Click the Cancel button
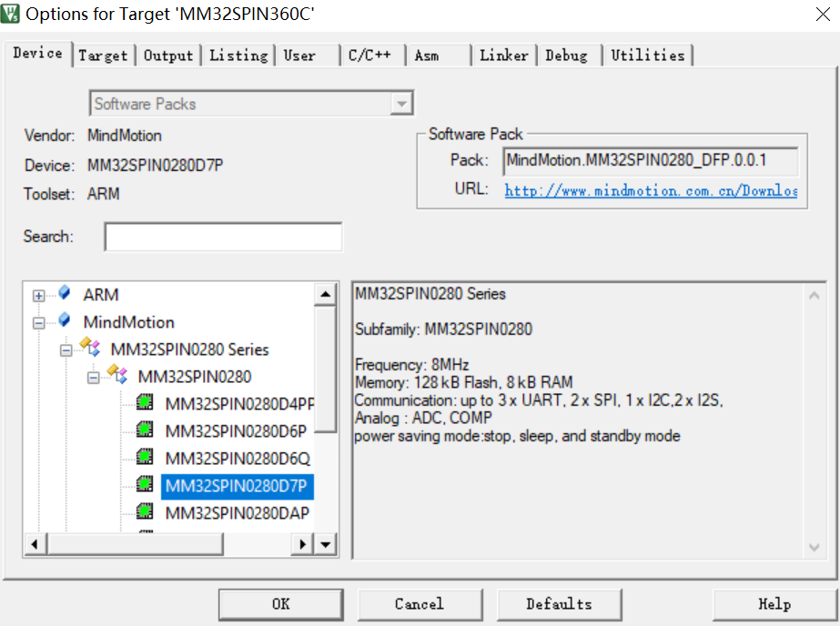The height and width of the screenshot is (626, 840). pyautogui.click(x=420, y=604)
